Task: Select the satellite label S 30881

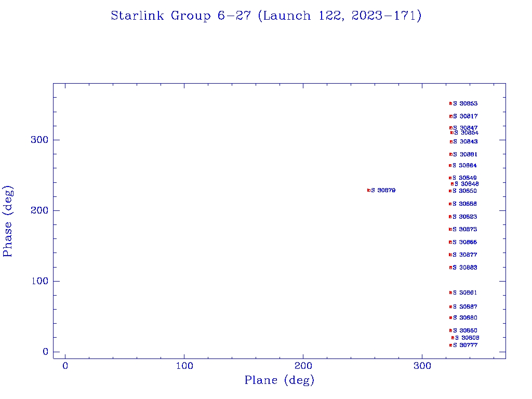Action: pos(465,154)
